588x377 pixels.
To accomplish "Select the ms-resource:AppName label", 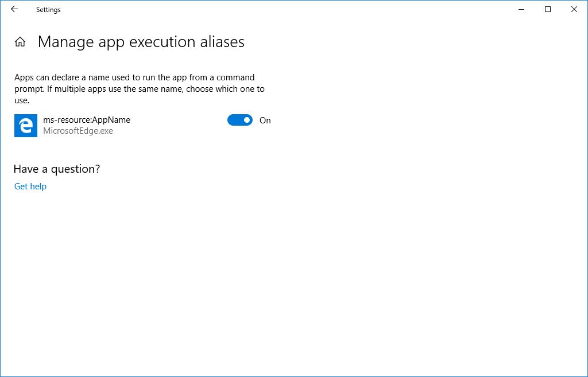I will click(x=87, y=120).
